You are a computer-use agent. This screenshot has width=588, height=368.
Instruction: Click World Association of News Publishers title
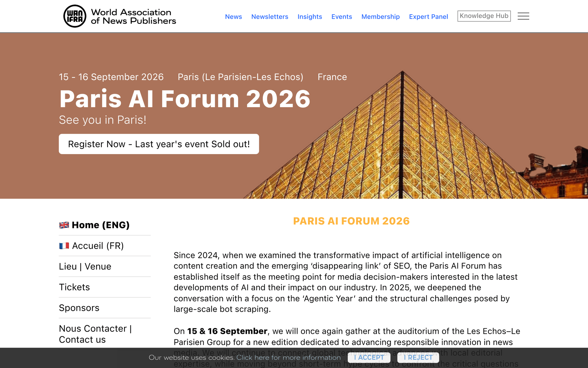(x=133, y=16)
